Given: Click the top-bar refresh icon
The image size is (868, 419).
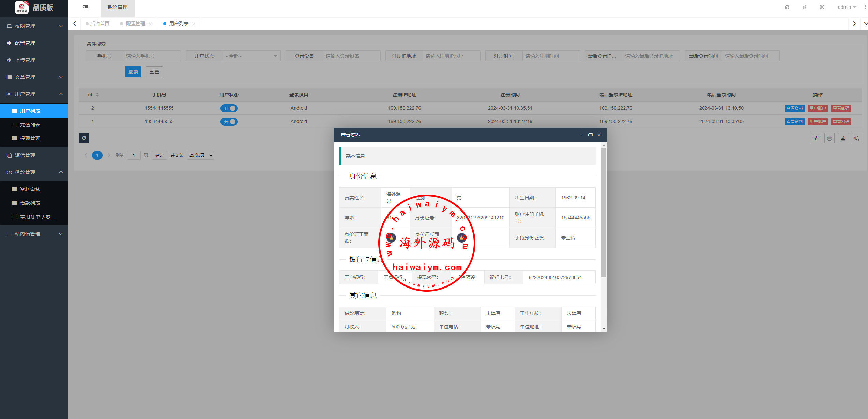Looking at the screenshot, I should [x=787, y=7].
